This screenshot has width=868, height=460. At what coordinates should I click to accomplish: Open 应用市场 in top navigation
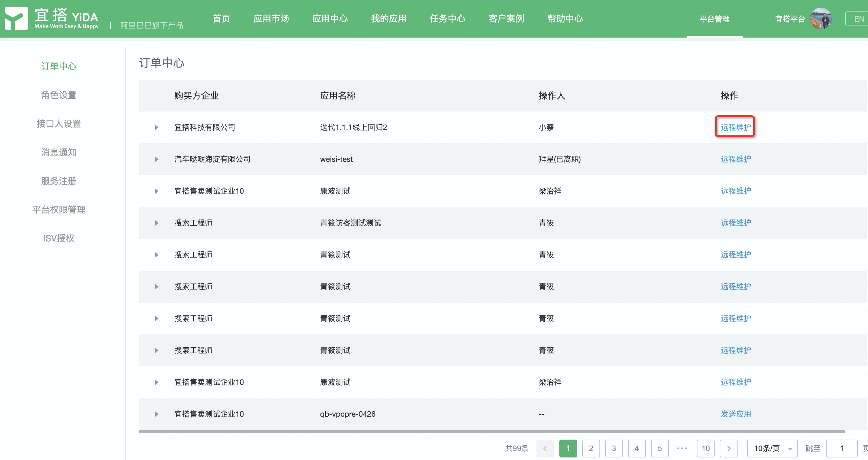[271, 18]
